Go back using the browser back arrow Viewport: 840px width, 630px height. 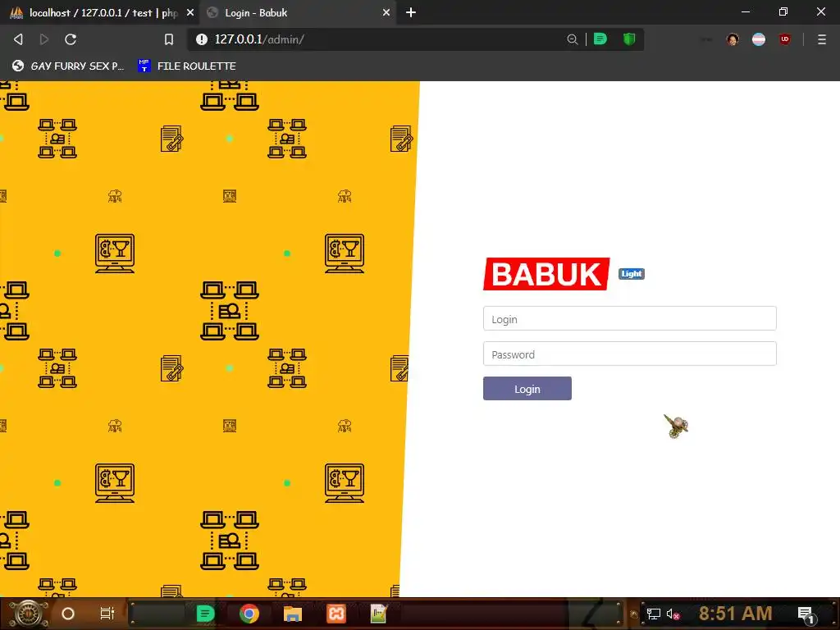pos(18,39)
